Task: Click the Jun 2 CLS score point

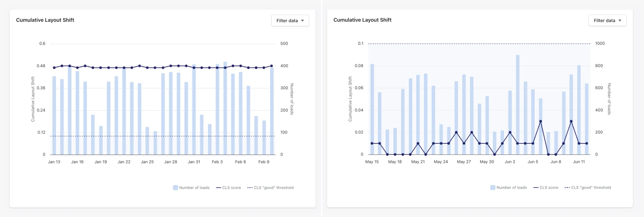Action: pos(510,132)
